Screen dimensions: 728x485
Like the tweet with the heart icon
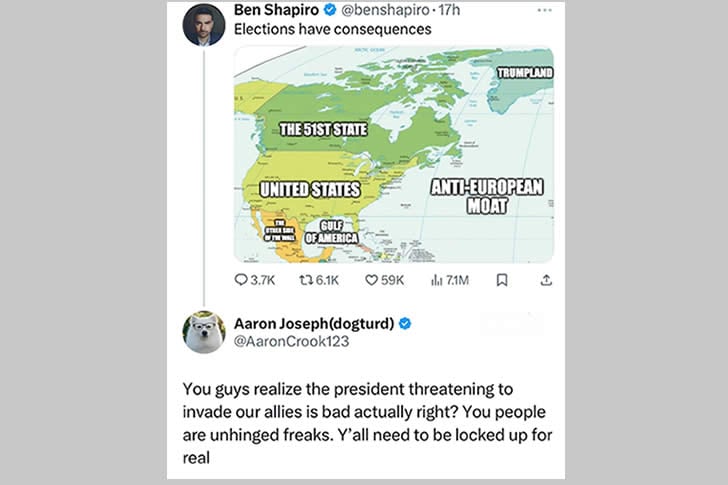click(371, 280)
